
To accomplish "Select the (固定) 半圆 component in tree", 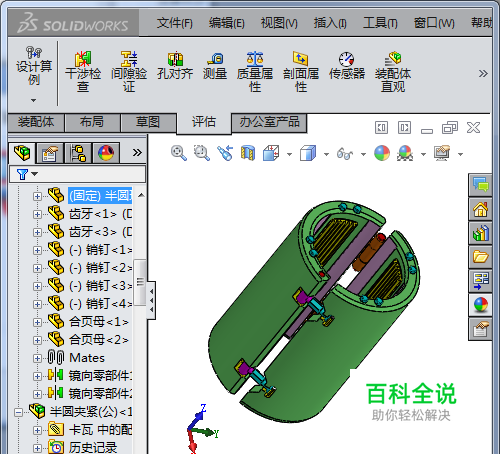I will pos(100,196).
